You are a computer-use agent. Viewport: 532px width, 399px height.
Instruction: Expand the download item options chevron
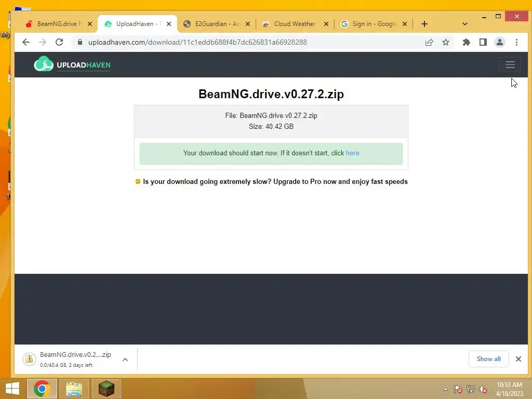click(x=125, y=360)
